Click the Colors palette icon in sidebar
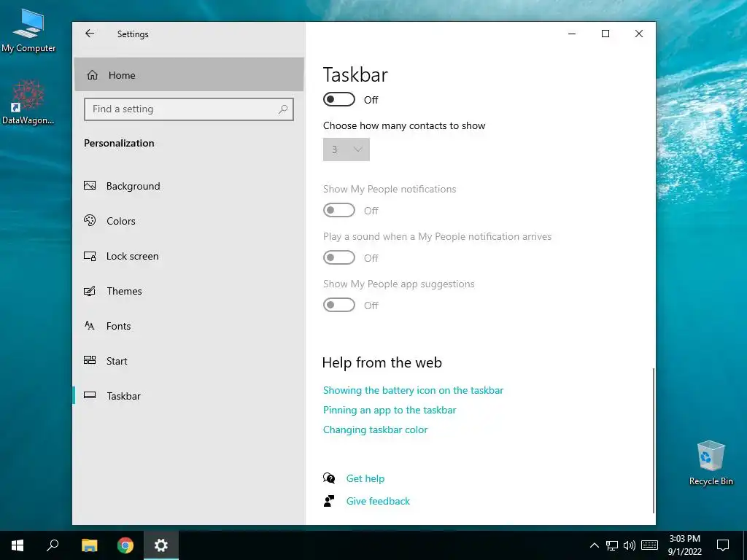Image resolution: width=747 pixels, height=560 pixels. pos(90,220)
